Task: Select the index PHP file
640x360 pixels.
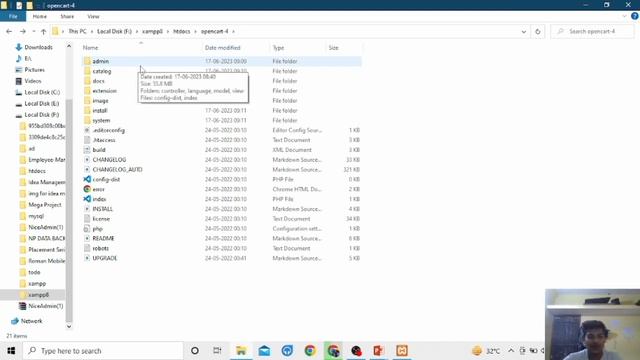Action: (99, 199)
